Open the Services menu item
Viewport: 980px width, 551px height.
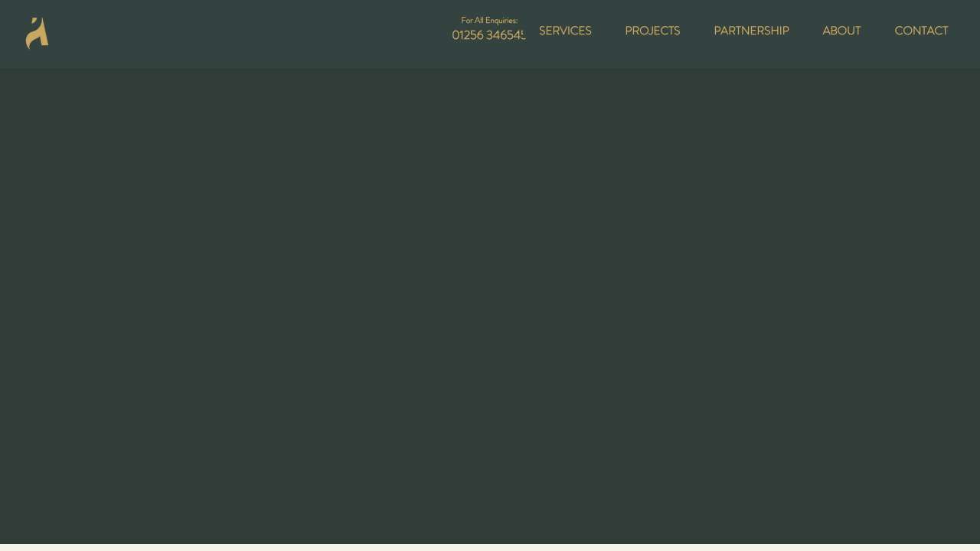pyautogui.click(x=565, y=31)
